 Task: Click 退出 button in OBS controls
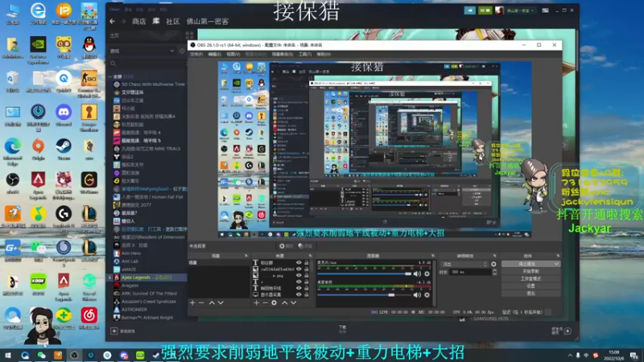pos(530,294)
